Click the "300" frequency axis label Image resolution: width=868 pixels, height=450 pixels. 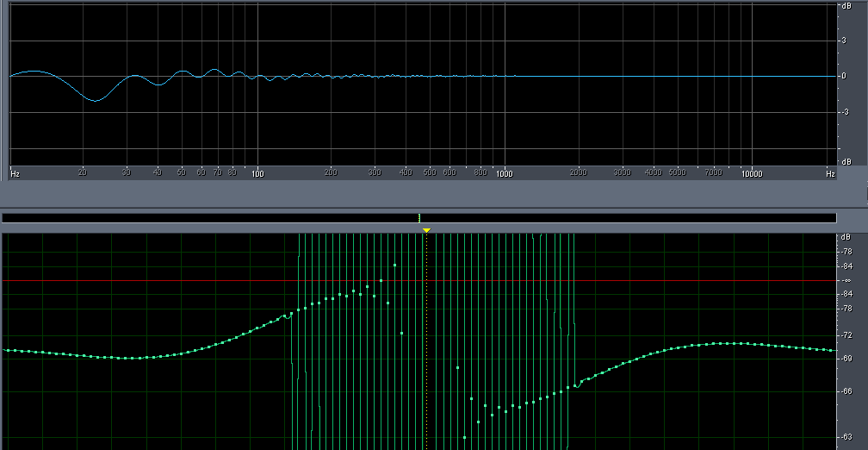(375, 172)
